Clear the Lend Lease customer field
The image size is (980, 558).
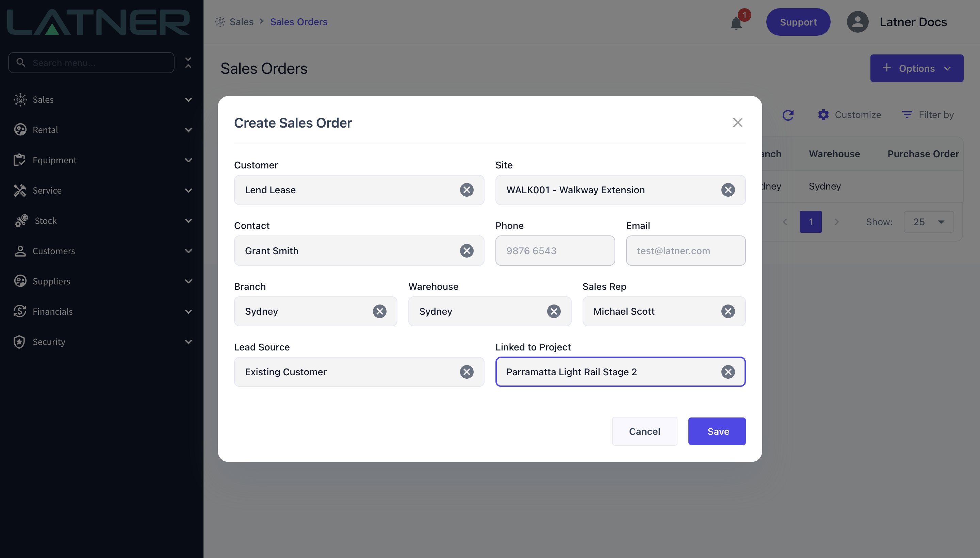467,190
